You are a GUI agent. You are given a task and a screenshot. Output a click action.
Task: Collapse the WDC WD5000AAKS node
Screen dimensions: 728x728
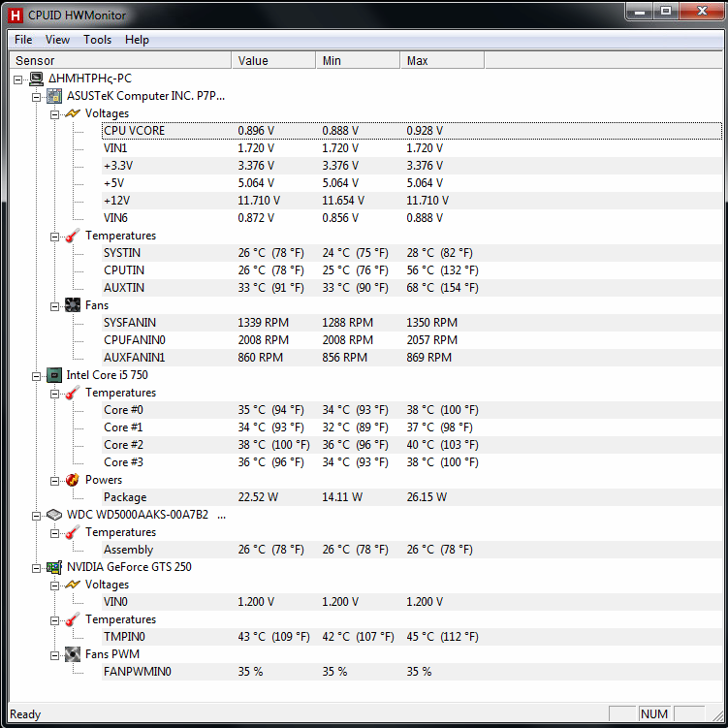[36, 516]
